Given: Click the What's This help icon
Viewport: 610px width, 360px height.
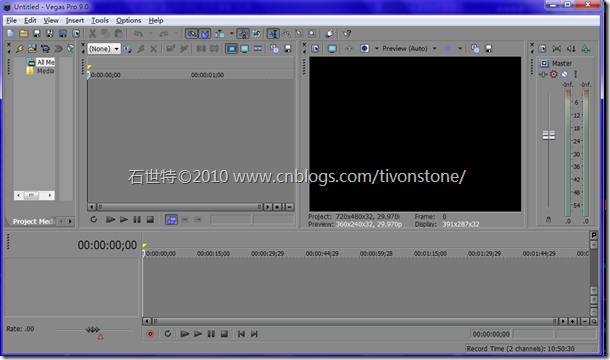Looking at the screenshot, I should [x=347, y=34].
